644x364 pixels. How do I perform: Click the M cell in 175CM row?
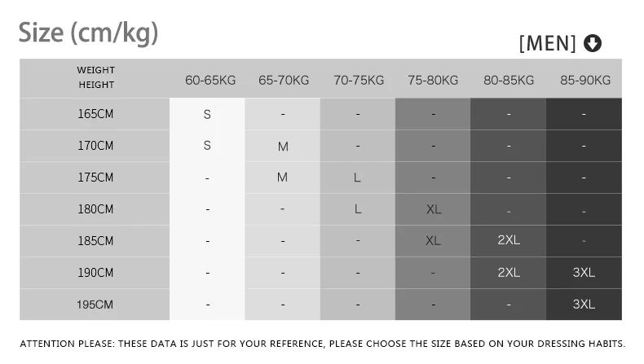[x=282, y=178]
